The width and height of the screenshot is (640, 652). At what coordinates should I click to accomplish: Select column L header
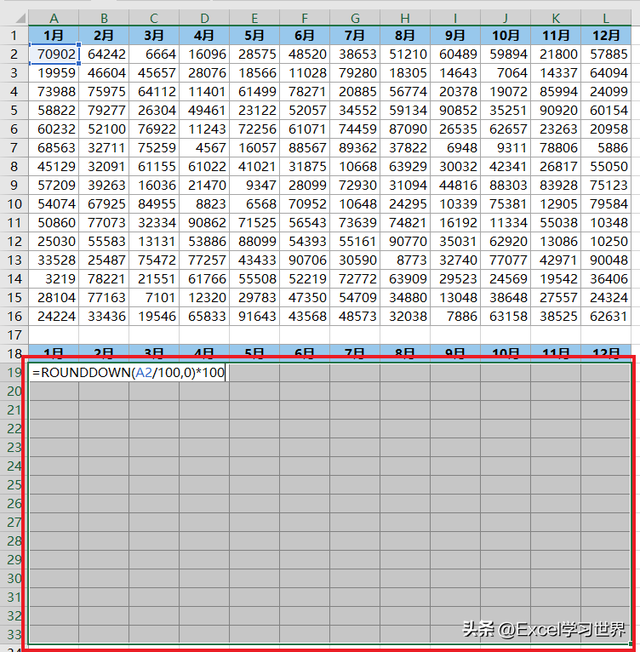coord(606,17)
